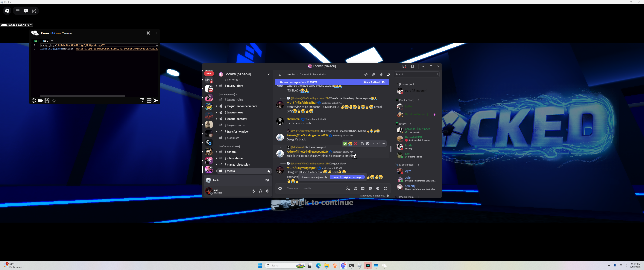644x270 pixels.
Task: Toggle microphone mute in Discord user panel
Action: coord(253,191)
